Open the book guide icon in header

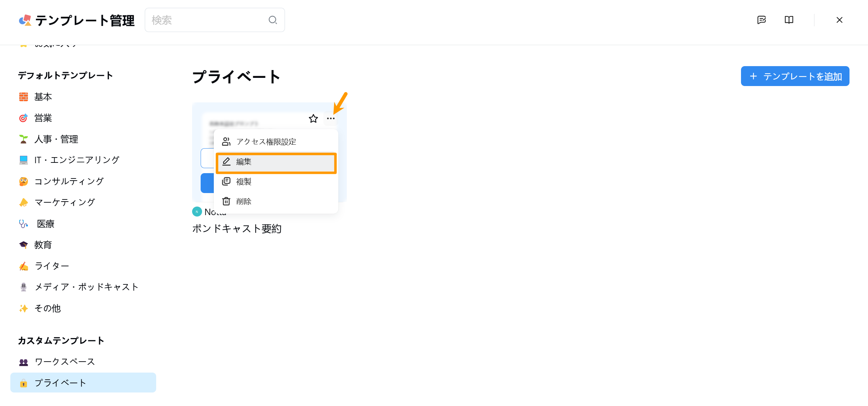[x=789, y=20]
